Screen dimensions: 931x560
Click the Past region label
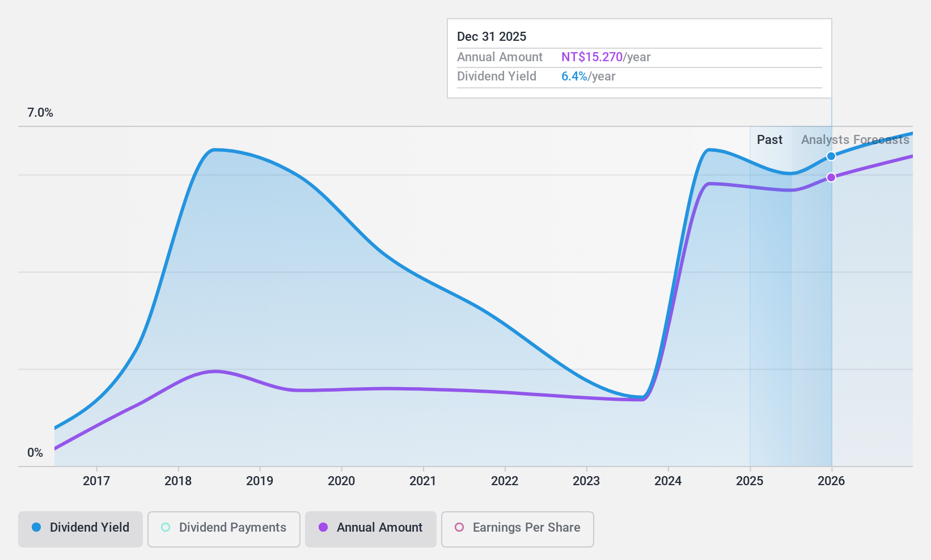[x=769, y=140]
